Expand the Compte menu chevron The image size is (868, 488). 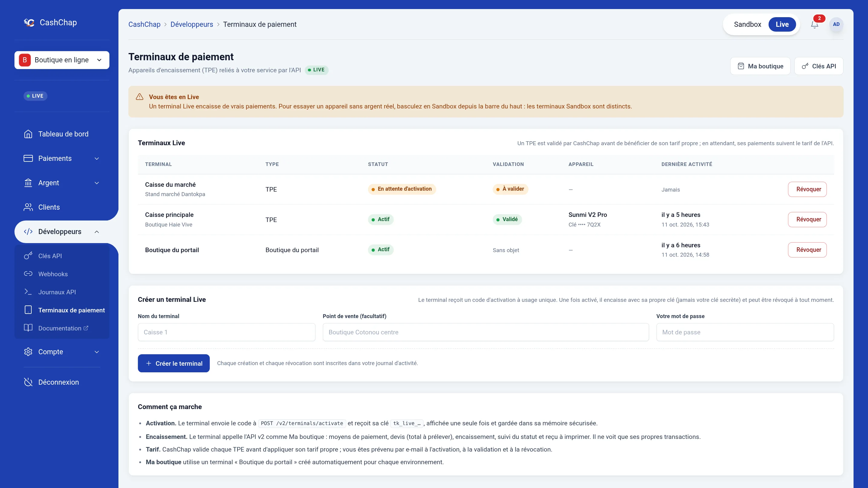[97, 352]
